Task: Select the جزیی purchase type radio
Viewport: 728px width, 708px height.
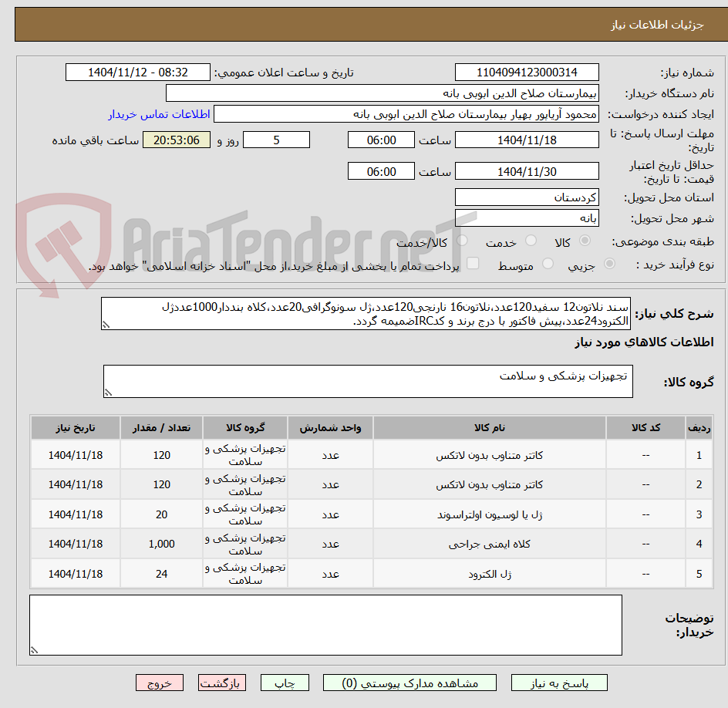Action: click(x=609, y=264)
